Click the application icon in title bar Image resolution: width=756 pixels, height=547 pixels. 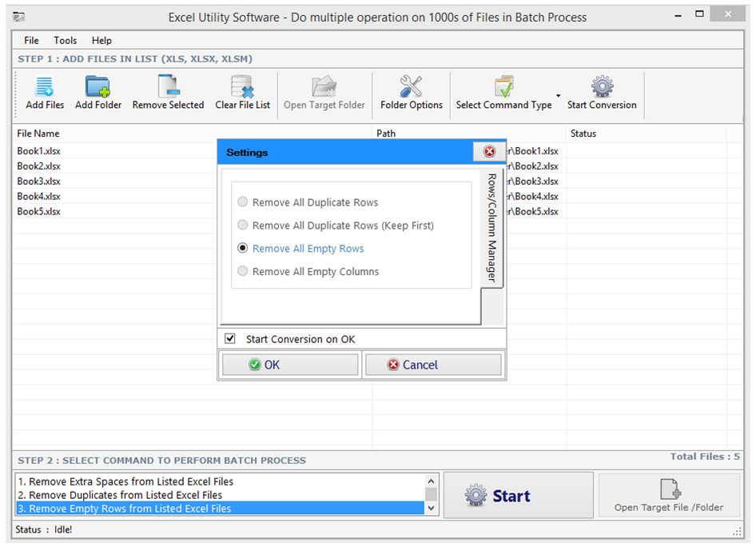tap(19, 18)
